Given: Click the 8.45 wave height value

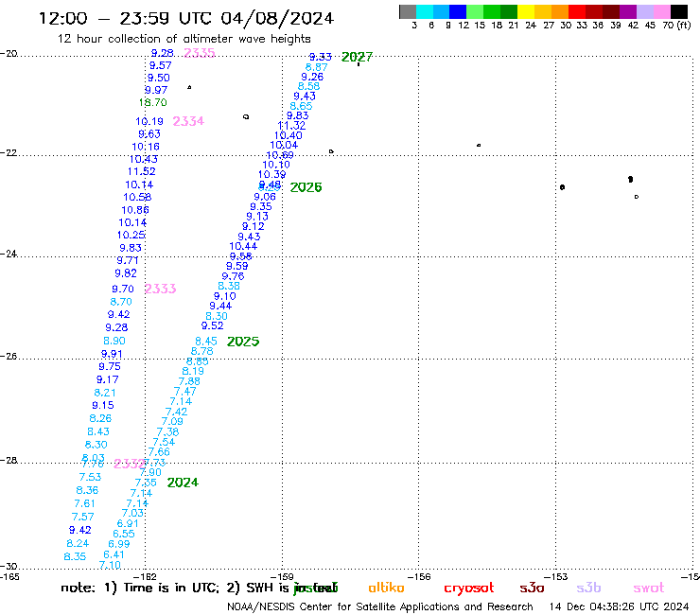Looking at the screenshot, I should click(x=206, y=342).
